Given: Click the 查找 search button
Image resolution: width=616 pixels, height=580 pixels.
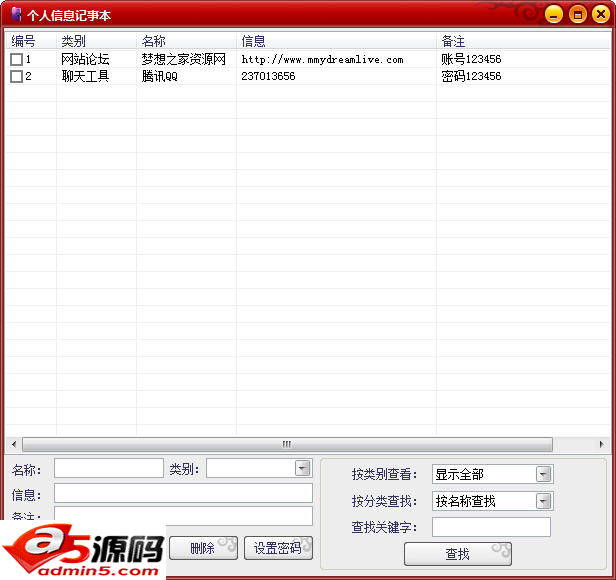Looking at the screenshot, I should (x=458, y=554).
